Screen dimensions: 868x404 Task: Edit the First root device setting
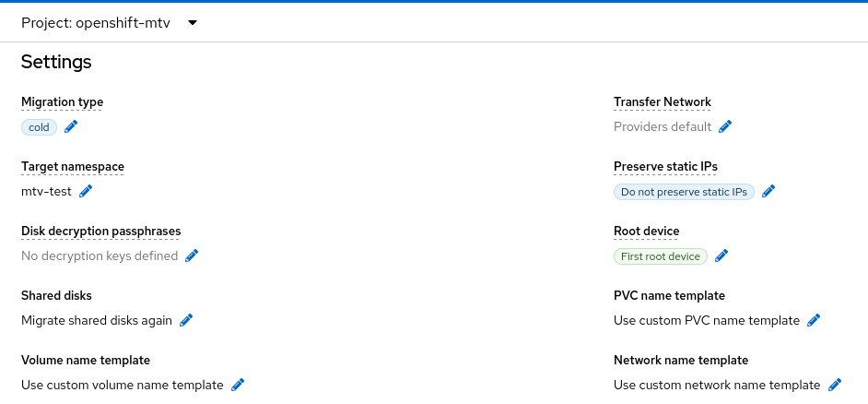click(x=721, y=255)
